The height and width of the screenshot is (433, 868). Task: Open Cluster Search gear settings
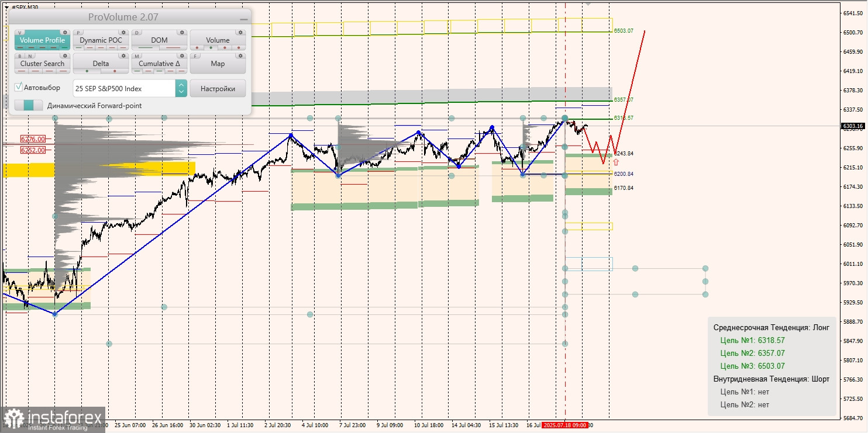[x=65, y=56]
